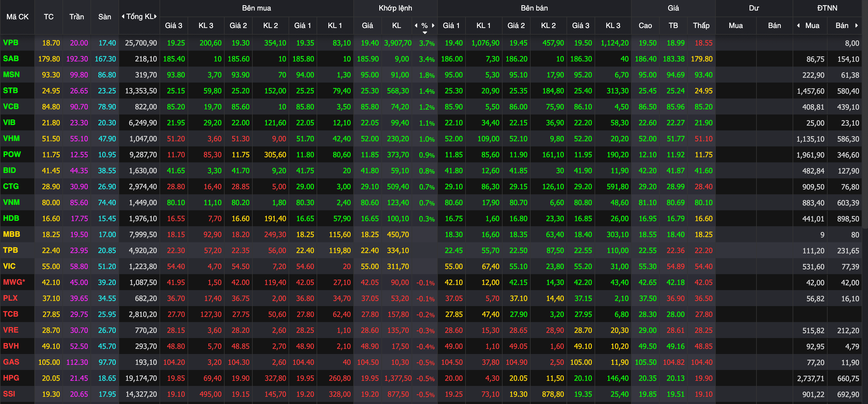The width and height of the screenshot is (868, 404).
Task: Sort by the Mã CK column header
Action: pyautogui.click(x=17, y=17)
